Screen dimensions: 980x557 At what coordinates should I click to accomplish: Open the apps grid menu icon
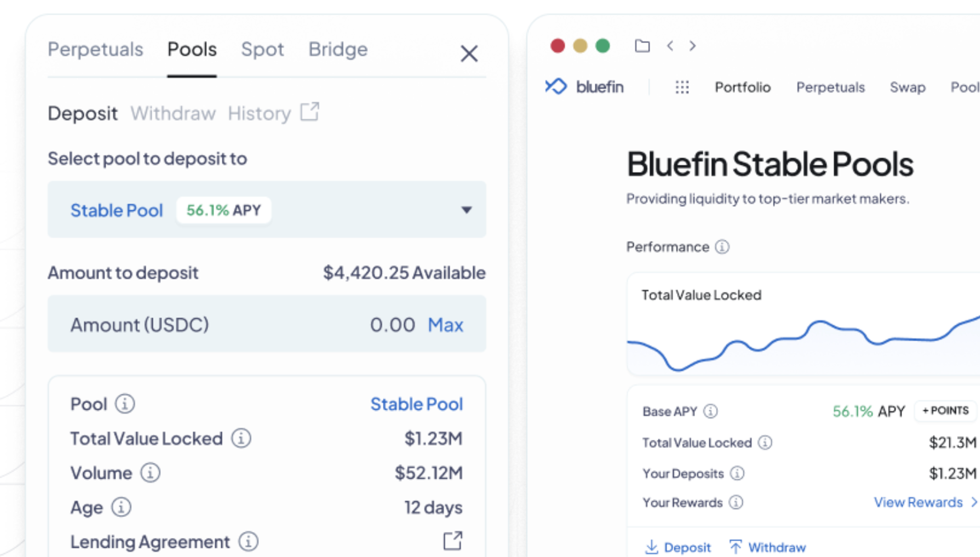[x=682, y=87]
